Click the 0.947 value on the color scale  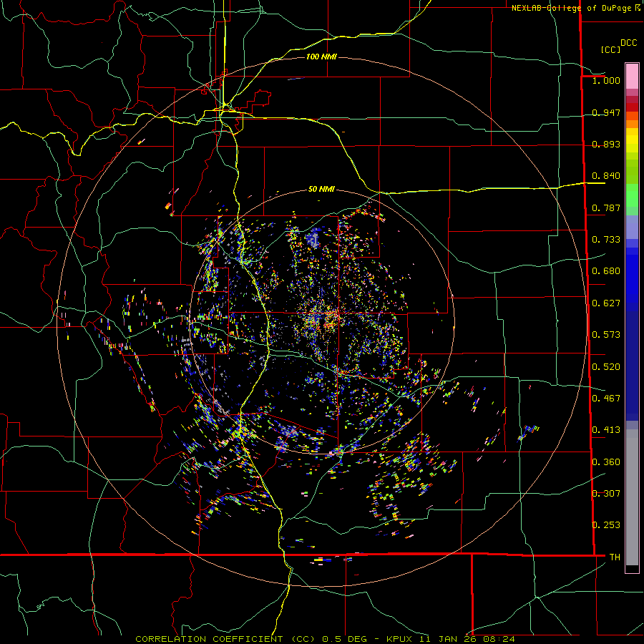pyautogui.click(x=606, y=112)
